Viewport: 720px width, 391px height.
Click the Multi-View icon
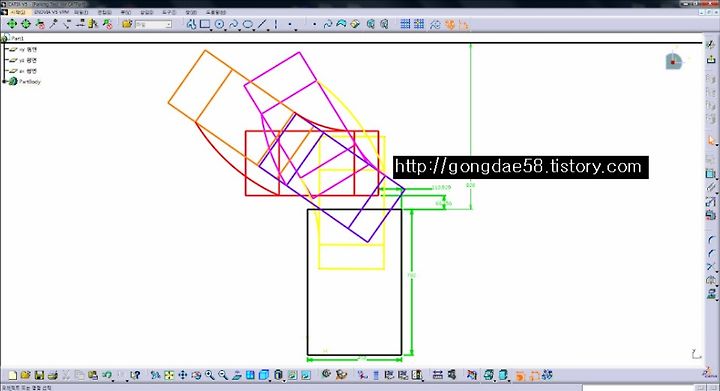[x=250, y=375]
